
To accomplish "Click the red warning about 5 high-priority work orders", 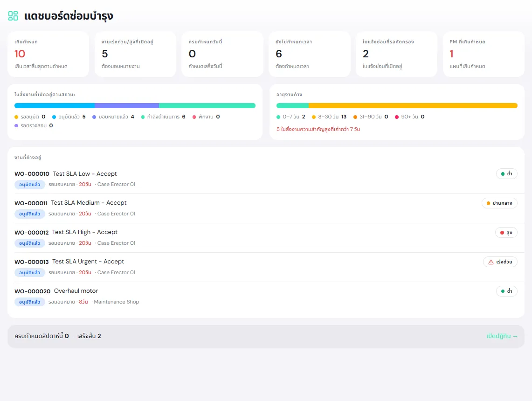I will point(318,129).
